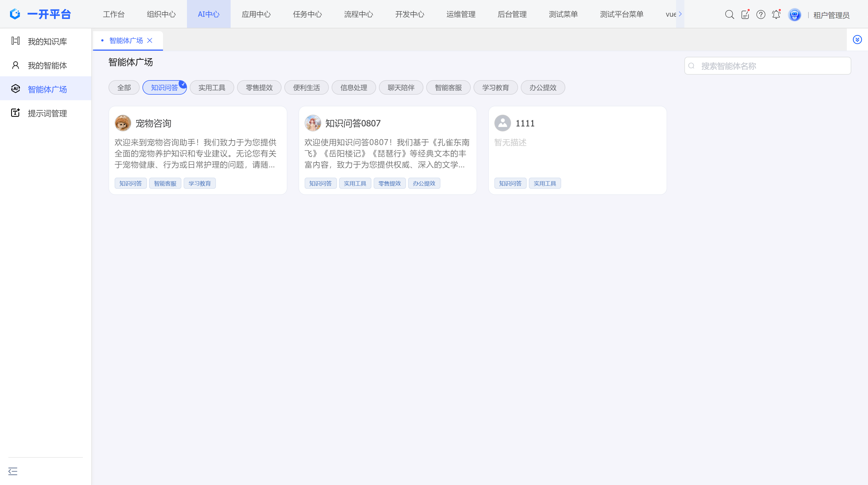
Task: Click the 一开平台 logo icon
Action: tap(15, 14)
